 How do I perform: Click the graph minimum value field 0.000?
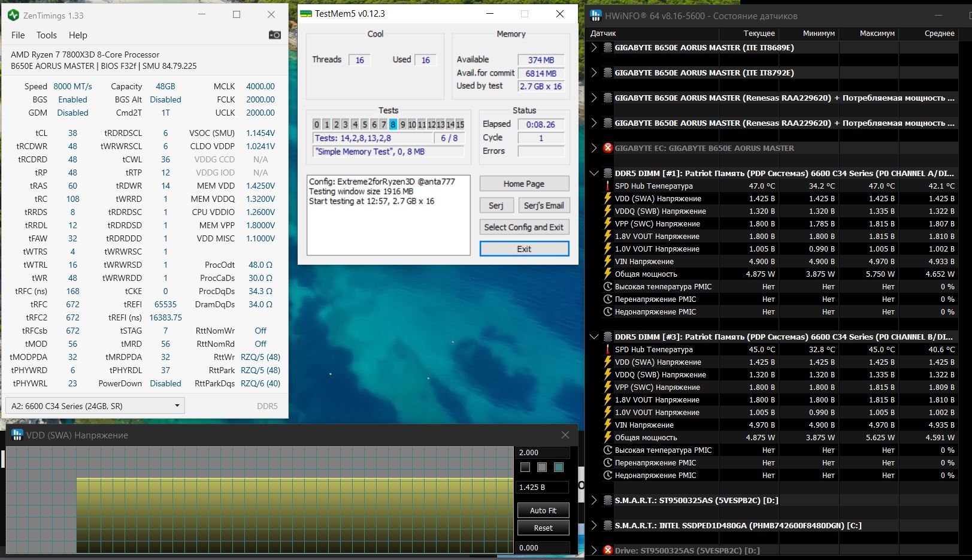coord(543,547)
